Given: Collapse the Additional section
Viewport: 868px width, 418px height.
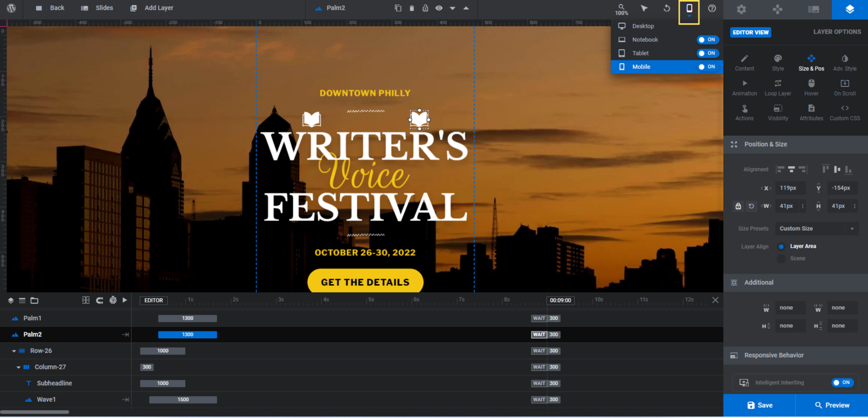Looking at the screenshot, I should [x=796, y=282].
